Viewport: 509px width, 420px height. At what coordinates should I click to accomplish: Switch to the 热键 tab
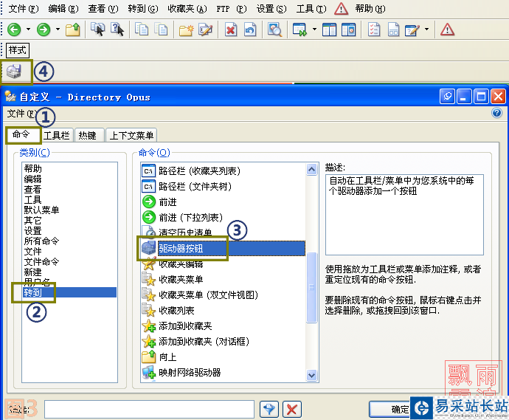(x=88, y=135)
